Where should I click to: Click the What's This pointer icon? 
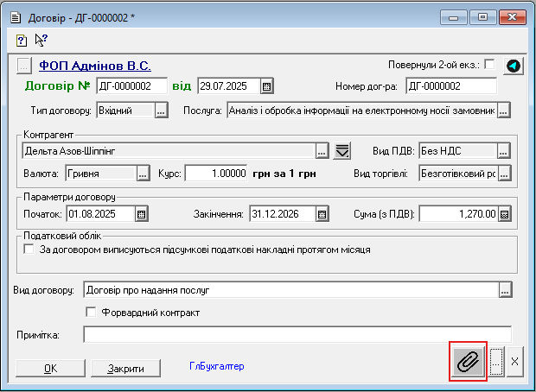pos(41,40)
